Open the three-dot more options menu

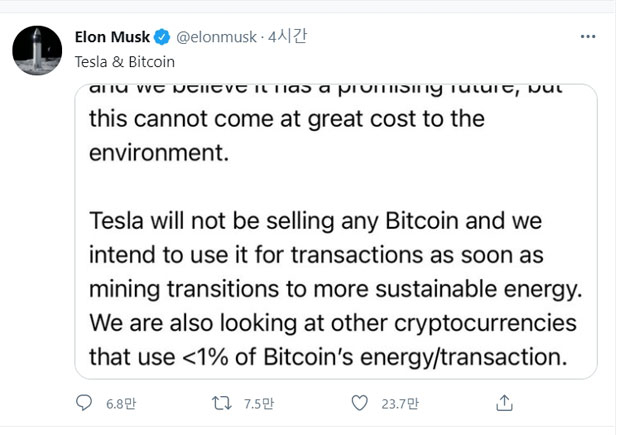point(588,36)
